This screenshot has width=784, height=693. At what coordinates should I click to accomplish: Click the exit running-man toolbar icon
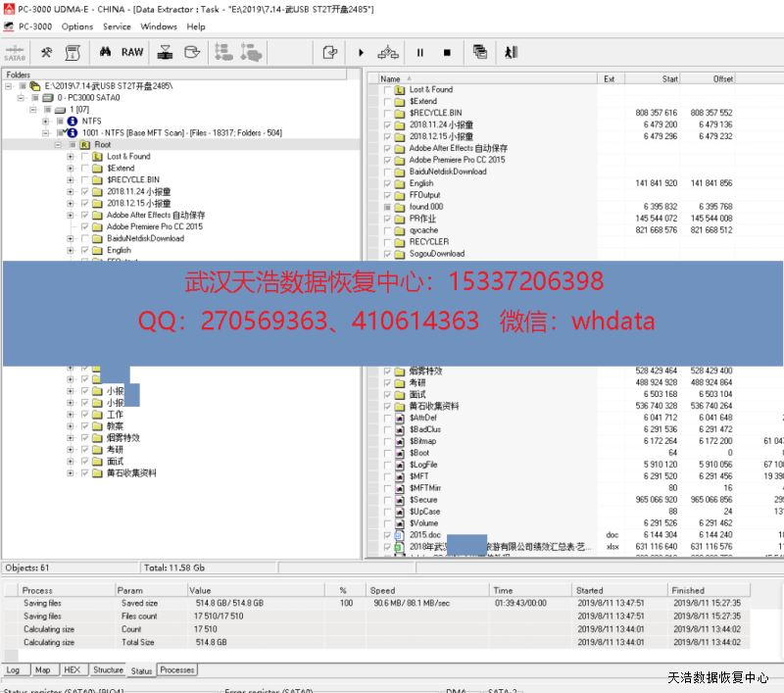(511, 52)
